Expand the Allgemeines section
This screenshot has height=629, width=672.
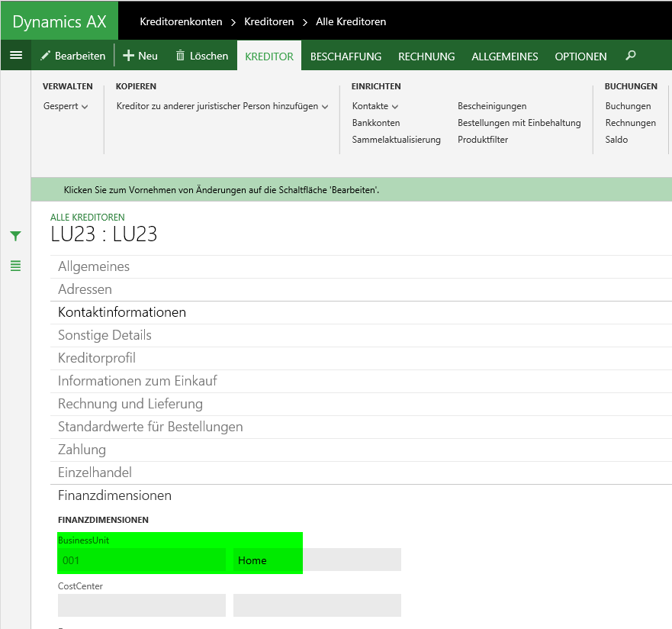click(x=94, y=266)
